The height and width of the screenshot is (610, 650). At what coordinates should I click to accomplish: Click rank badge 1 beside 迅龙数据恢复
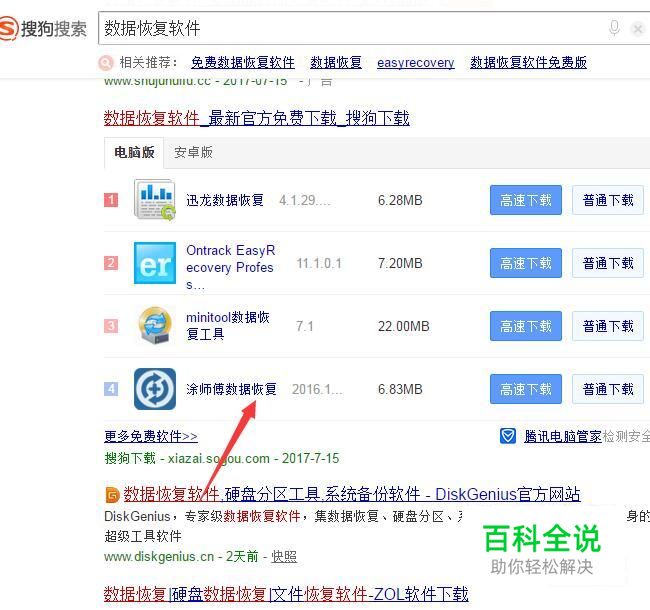tap(111, 200)
